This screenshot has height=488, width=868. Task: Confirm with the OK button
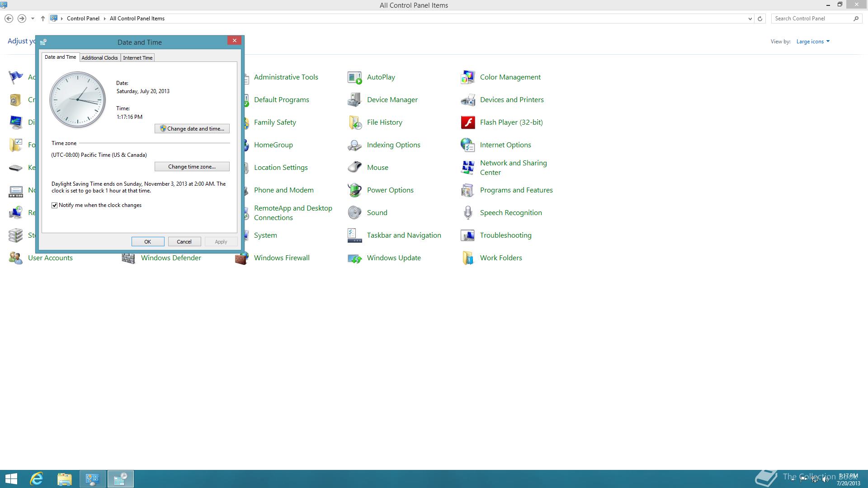[148, 242]
